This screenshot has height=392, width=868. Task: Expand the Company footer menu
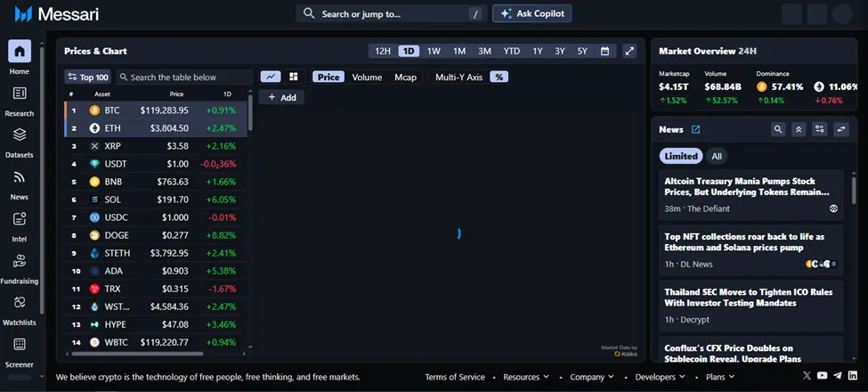tap(592, 377)
